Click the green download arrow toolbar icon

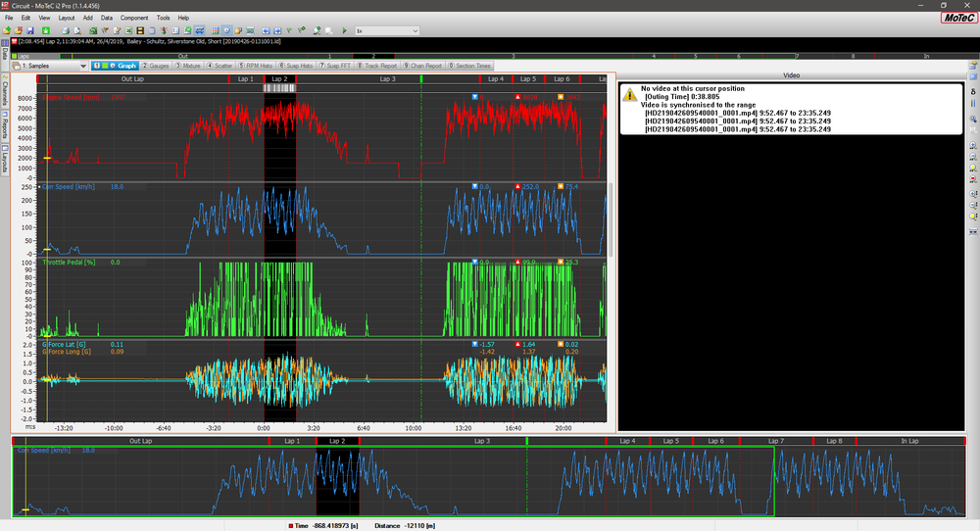point(46,30)
